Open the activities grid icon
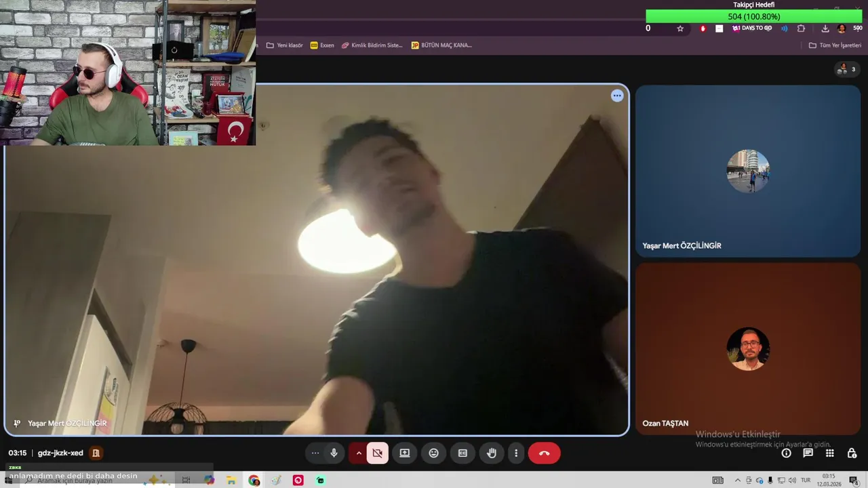 (x=829, y=453)
